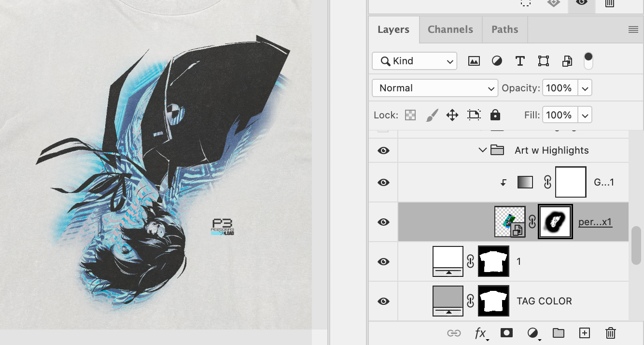Click dashed circle selection icon in upper panel
The height and width of the screenshot is (345, 644).
pyautogui.click(x=526, y=3)
